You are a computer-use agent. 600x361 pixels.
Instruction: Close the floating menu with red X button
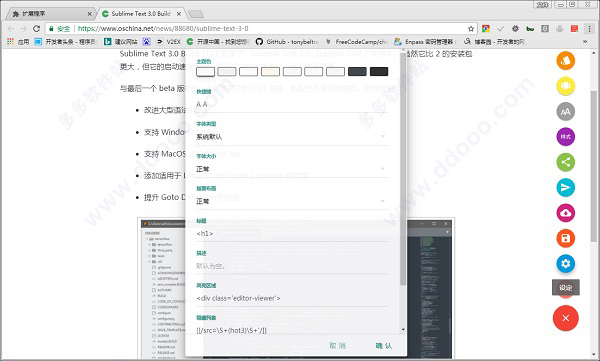[x=566, y=318]
